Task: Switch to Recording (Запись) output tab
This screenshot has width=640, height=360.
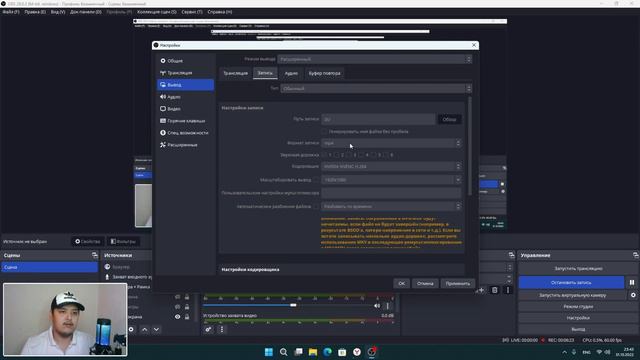Action: pos(265,73)
